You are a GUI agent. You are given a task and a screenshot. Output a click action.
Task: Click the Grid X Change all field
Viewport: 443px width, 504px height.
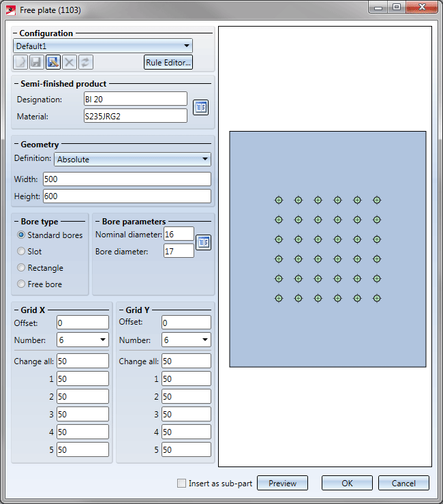pyautogui.click(x=83, y=361)
